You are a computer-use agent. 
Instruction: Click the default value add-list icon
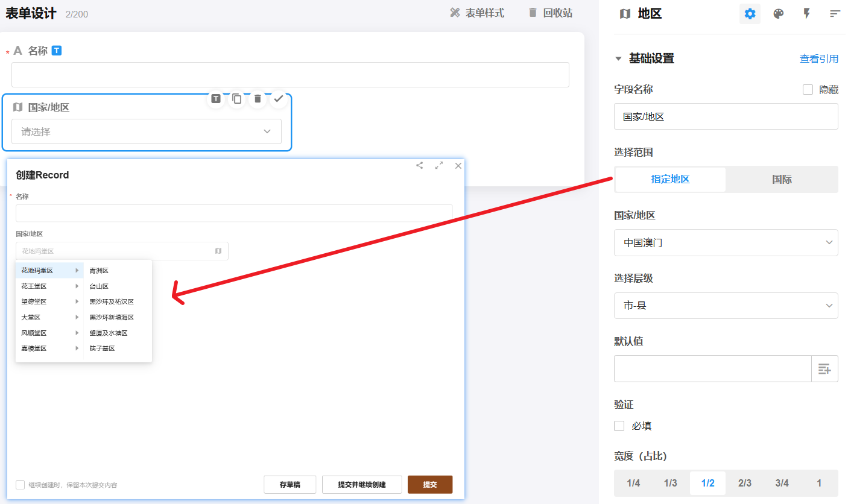(824, 369)
